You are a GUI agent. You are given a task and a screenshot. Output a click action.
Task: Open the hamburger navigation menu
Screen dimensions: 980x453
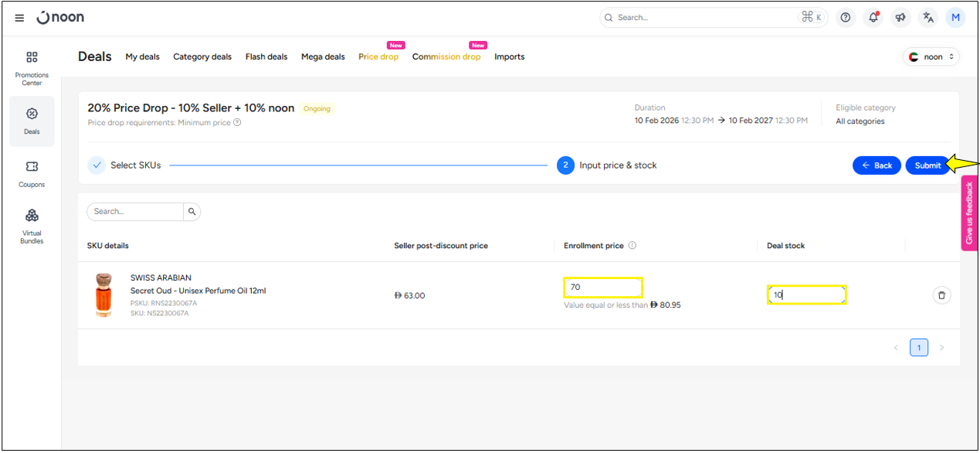pyautogui.click(x=19, y=18)
